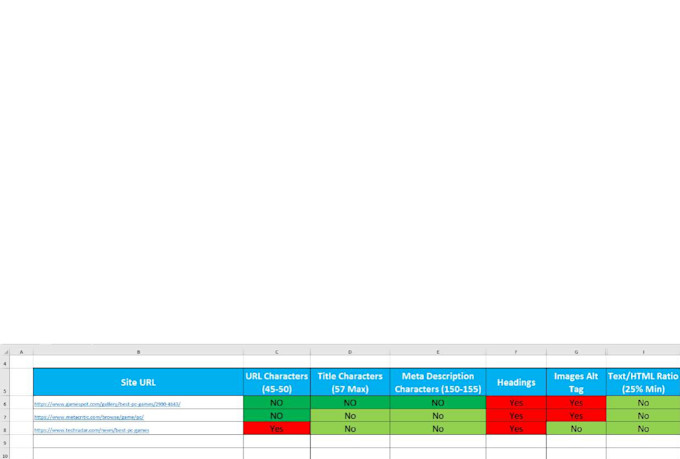Select row 5 header
Image resolution: width=680 pixels, height=459 pixels.
(5, 382)
